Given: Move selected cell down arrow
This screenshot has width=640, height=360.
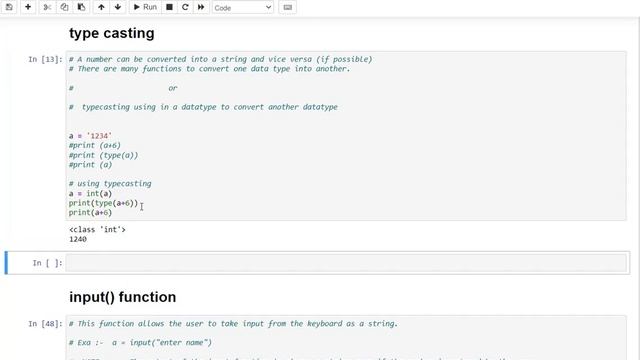Looking at the screenshot, I should (118, 7).
